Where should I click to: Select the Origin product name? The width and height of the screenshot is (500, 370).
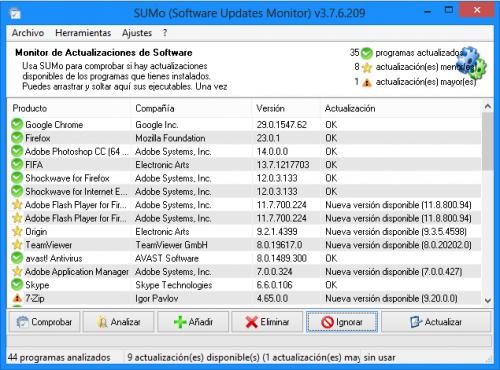tap(36, 232)
